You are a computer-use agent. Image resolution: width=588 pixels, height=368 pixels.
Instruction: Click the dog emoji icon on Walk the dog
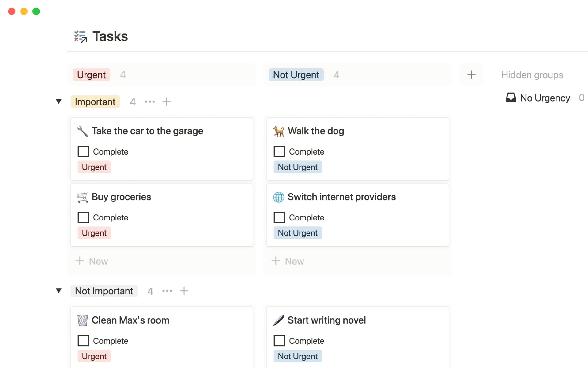point(279,131)
